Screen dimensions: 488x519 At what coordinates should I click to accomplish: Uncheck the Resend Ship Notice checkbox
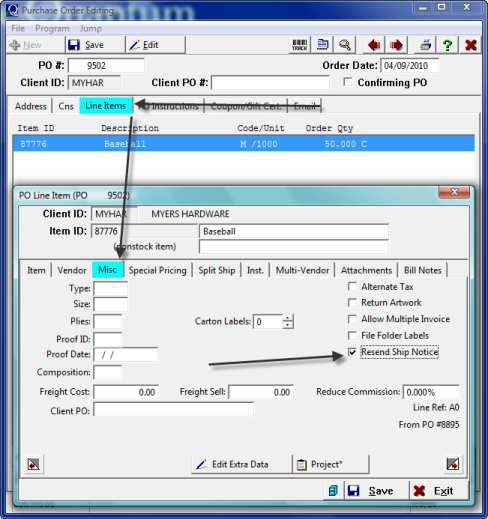pos(352,352)
